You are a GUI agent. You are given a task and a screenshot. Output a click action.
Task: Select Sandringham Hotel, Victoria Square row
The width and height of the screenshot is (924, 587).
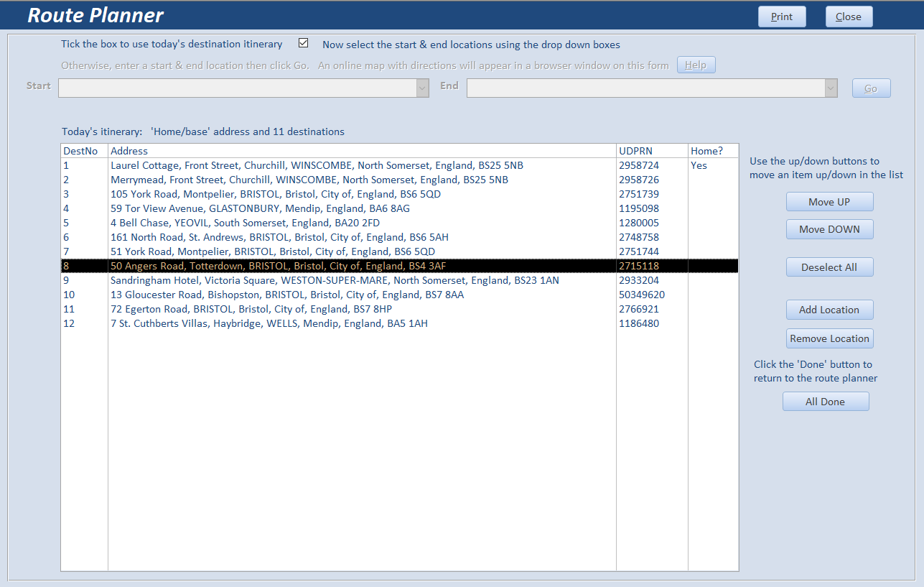click(x=399, y=280)
